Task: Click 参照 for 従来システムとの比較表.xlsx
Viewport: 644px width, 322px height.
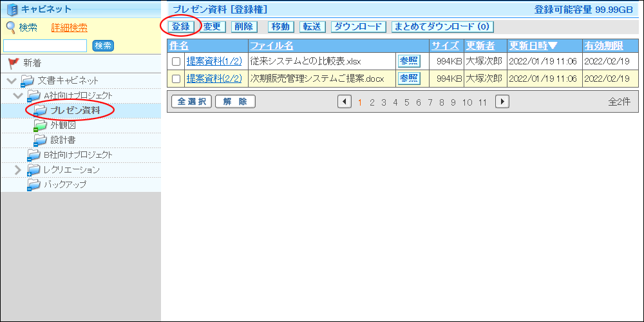Action: click(409, 61)
